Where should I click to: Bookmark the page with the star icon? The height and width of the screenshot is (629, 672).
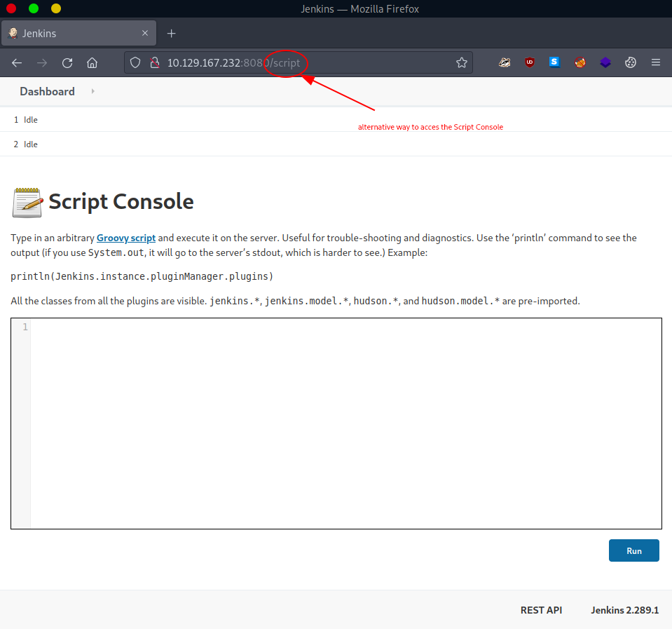click(462, 62)
